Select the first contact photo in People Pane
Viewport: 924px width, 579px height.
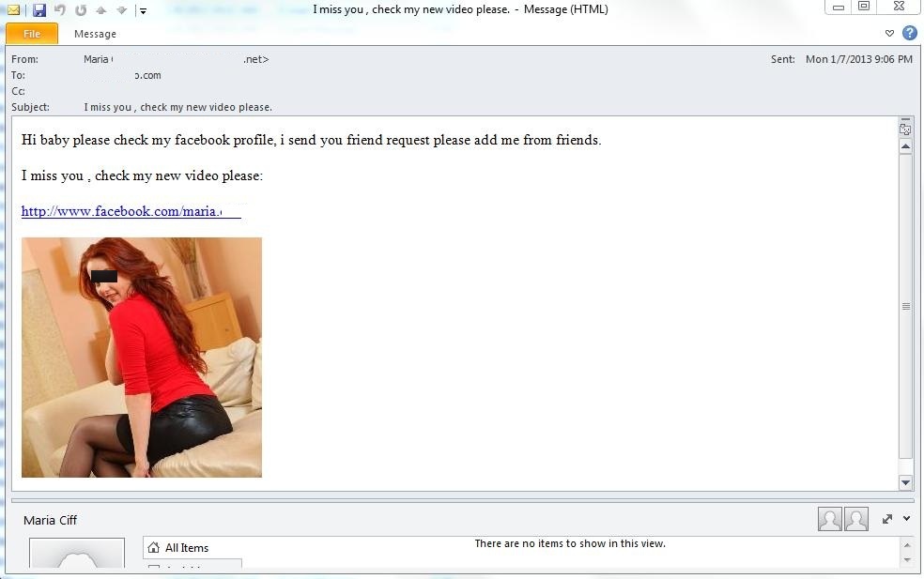[830, 519]
